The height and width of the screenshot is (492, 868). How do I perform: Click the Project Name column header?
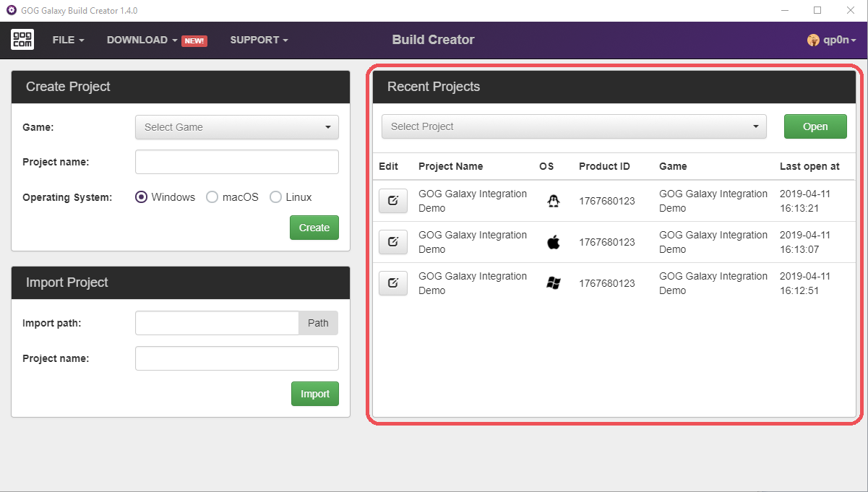pos(451,166)
